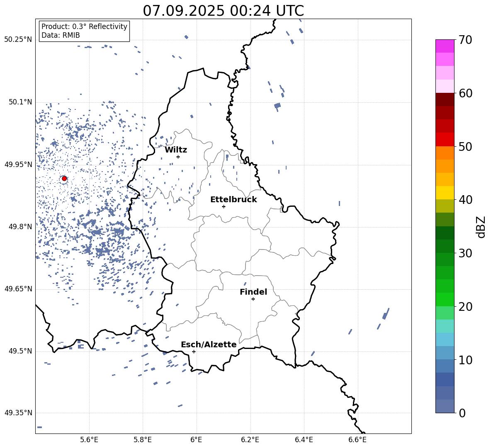491x448 pixels.
Task: Click the 50.25°N latitude label
Action: [18, 40]
